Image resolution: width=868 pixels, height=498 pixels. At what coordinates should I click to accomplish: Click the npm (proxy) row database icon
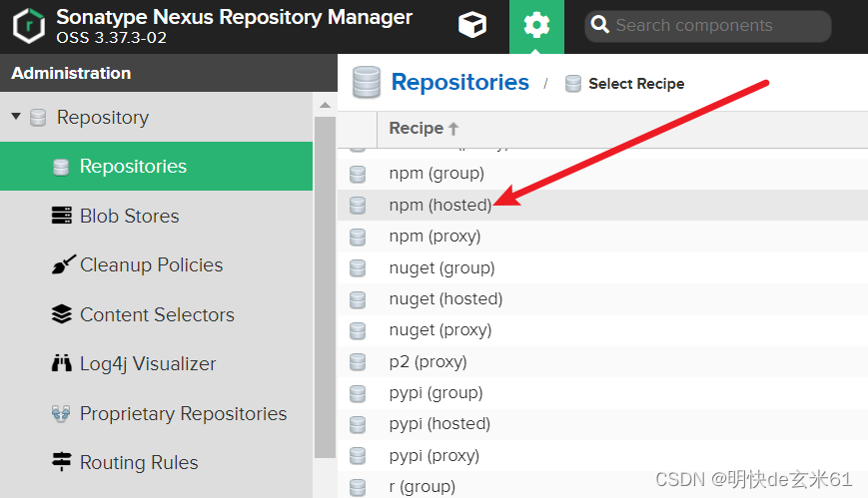(358, 237)
